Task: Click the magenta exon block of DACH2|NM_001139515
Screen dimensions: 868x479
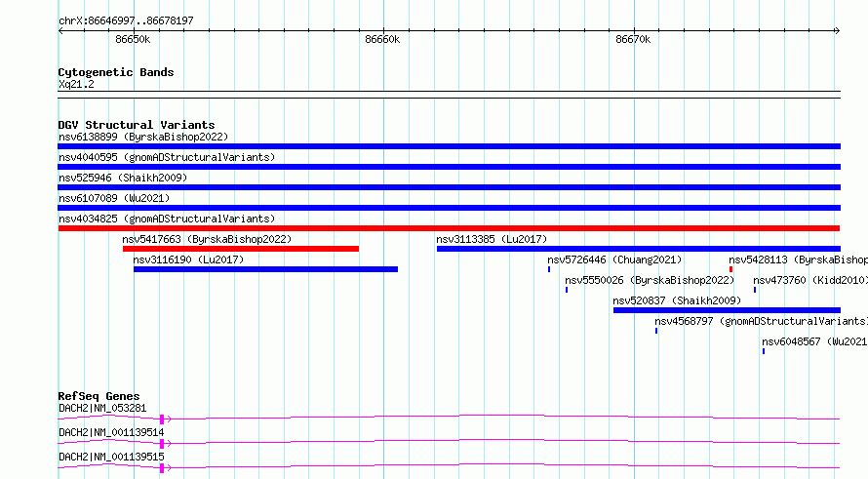Action: [x=162, y=468]
